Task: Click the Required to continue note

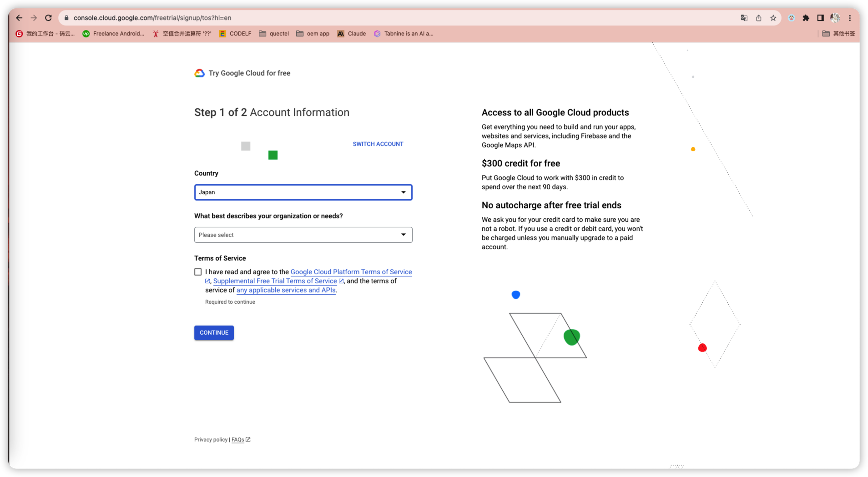Action: click(230, 302)
